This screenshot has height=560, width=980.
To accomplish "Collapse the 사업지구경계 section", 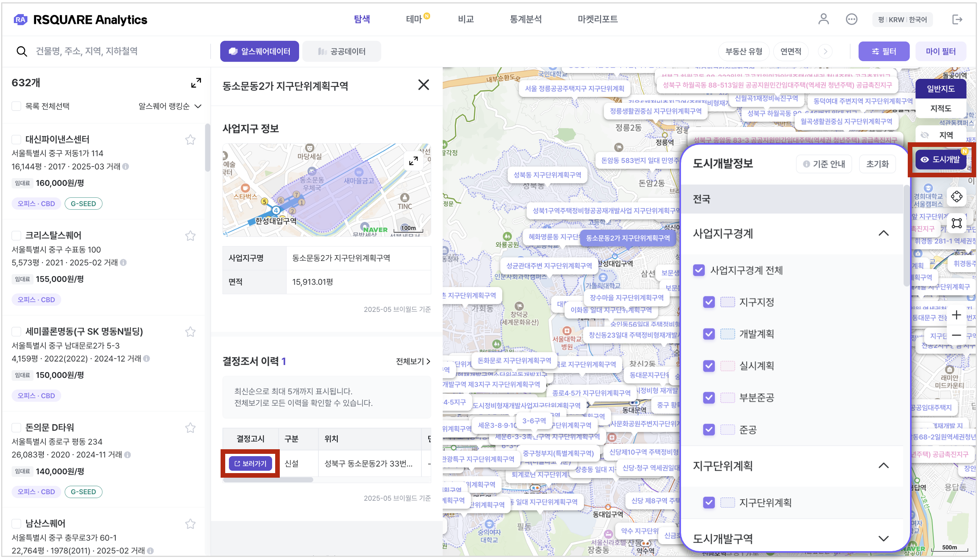I will 884,233.
